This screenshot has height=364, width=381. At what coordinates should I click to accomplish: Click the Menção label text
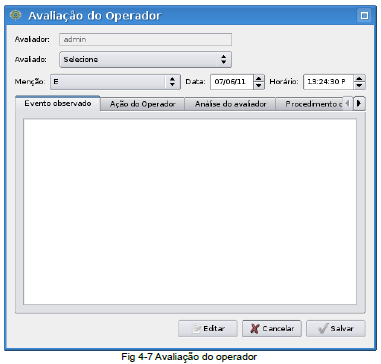coord(30,82)
